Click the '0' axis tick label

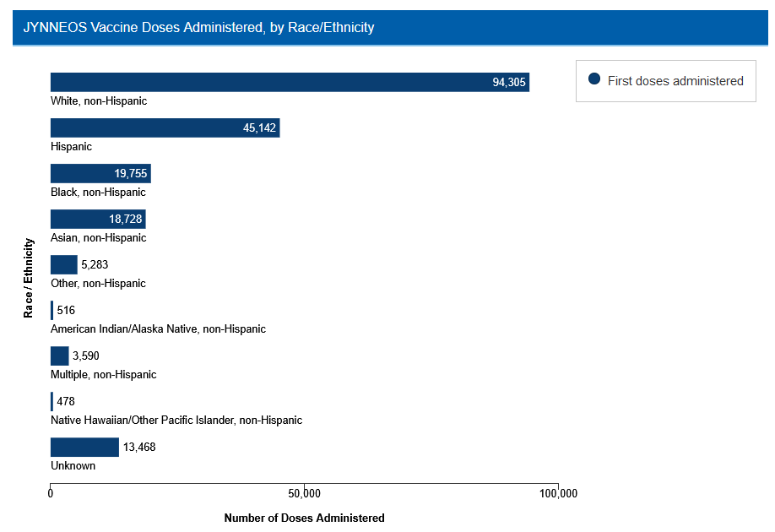tap(51, 493)
